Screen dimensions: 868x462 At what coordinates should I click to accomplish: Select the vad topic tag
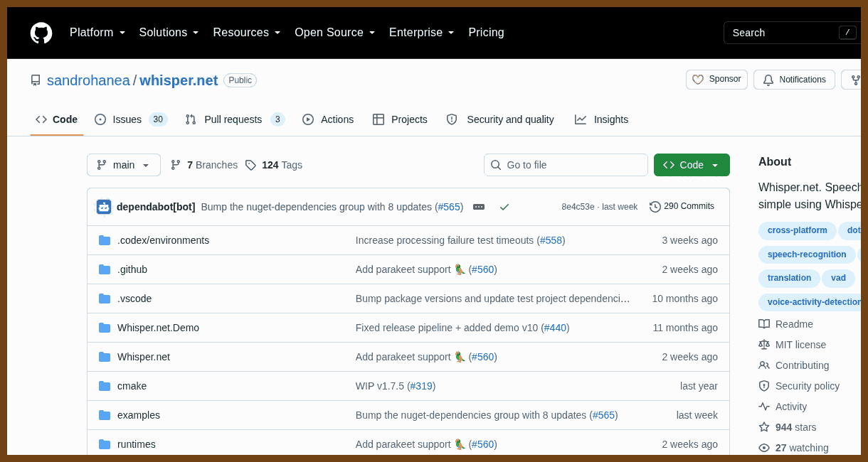pos(838,278)
